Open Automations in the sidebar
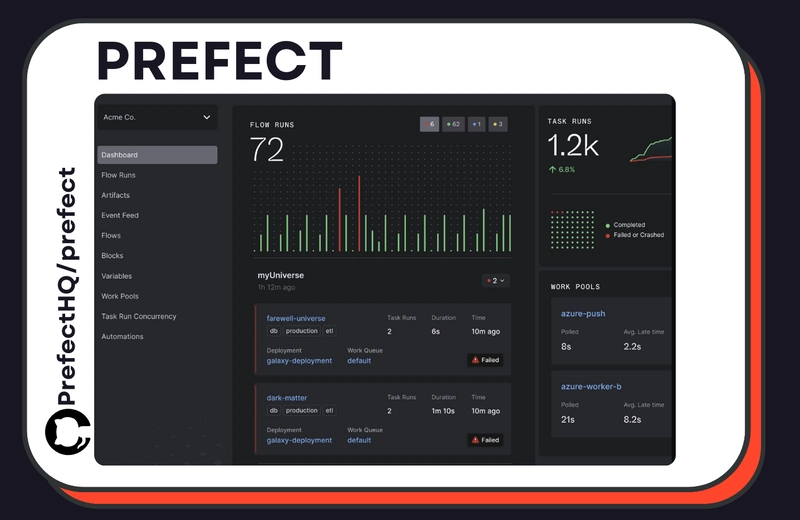The image size is (800, 520). pos(122,336)
